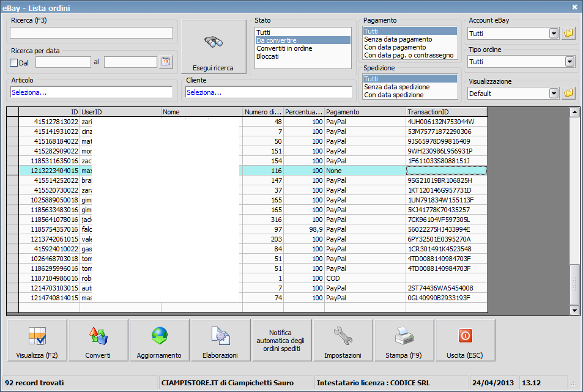Click the vertical scrollbar thumb

574,284
